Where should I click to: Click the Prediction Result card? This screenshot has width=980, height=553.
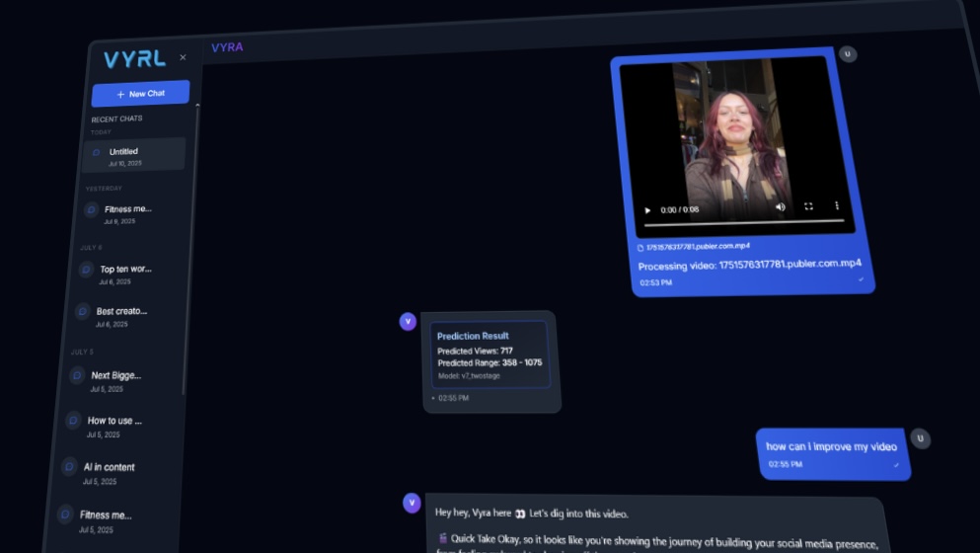pos(490,355)
